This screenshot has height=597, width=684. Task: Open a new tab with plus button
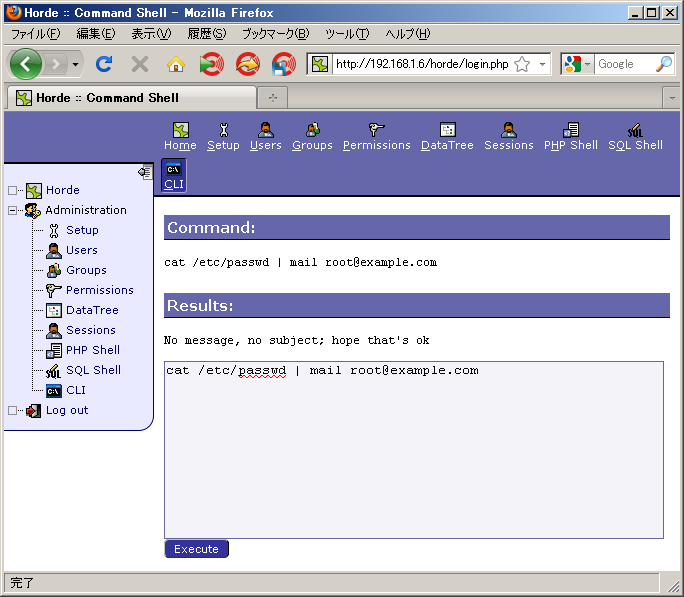coord(273,98)
